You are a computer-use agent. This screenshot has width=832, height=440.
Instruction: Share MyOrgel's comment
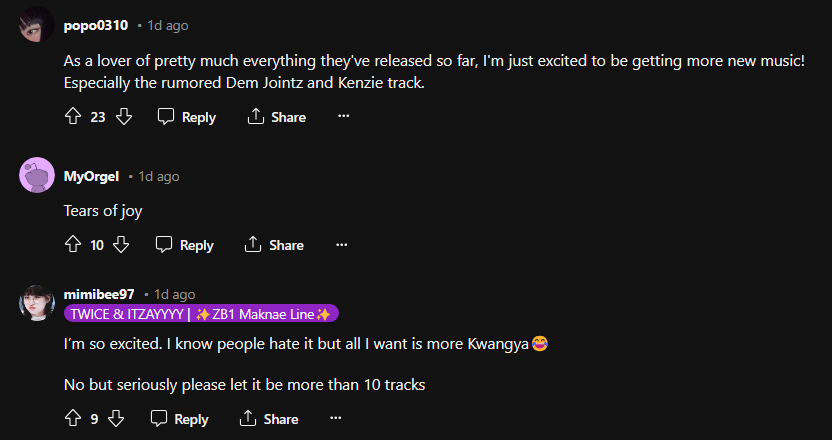(x=274, y=245)
